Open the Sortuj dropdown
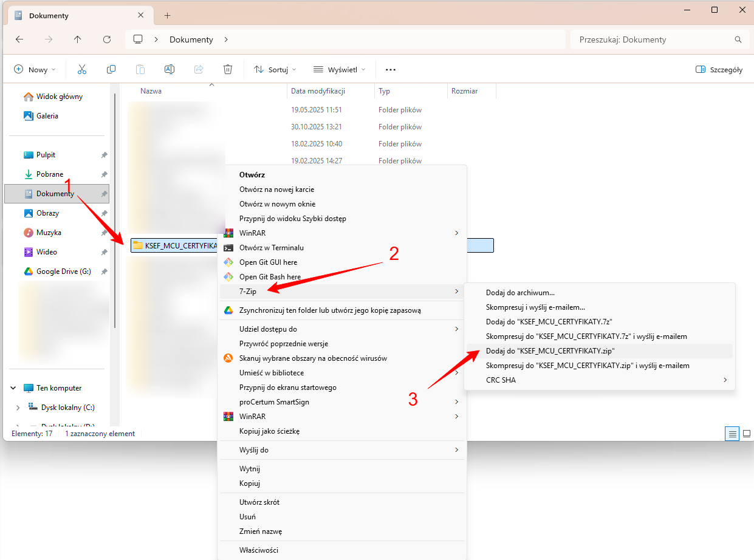 click(x=275, y=69)
